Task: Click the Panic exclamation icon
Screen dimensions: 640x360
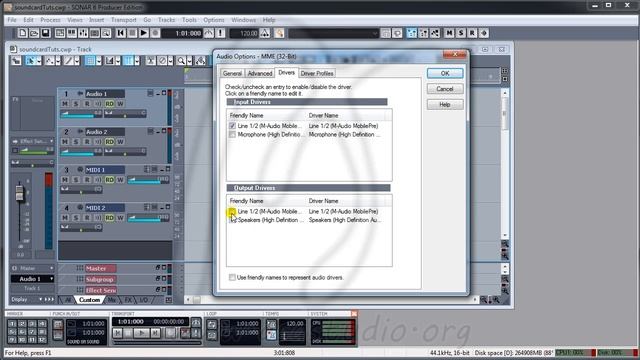Action: [220, 33]
